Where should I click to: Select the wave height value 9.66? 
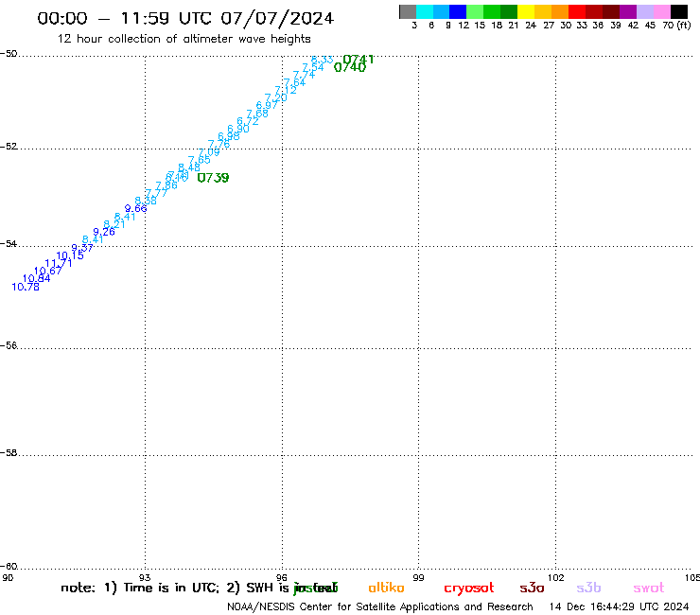tap(135, 208)
